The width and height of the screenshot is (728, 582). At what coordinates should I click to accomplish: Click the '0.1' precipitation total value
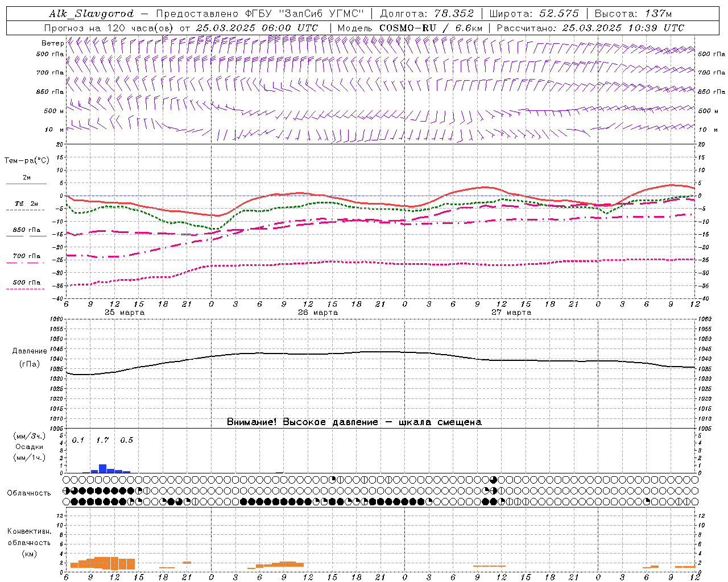pos(78,440)
